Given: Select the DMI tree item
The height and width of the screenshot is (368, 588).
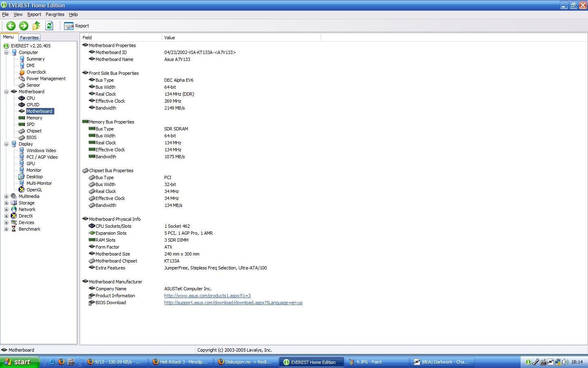Looking at the screenshot, I should pos(31,65).
